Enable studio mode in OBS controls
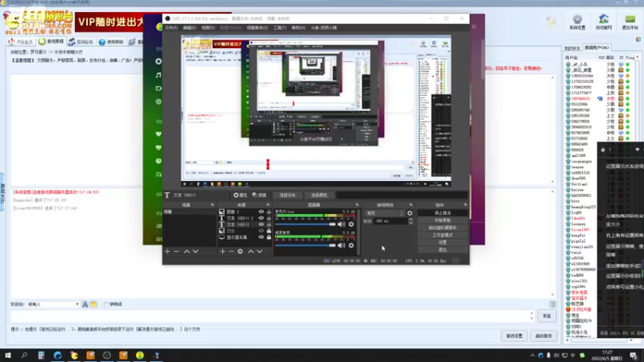Image resolution: width=644 pixels, height=362 pixels. click(x=442, y=235)
